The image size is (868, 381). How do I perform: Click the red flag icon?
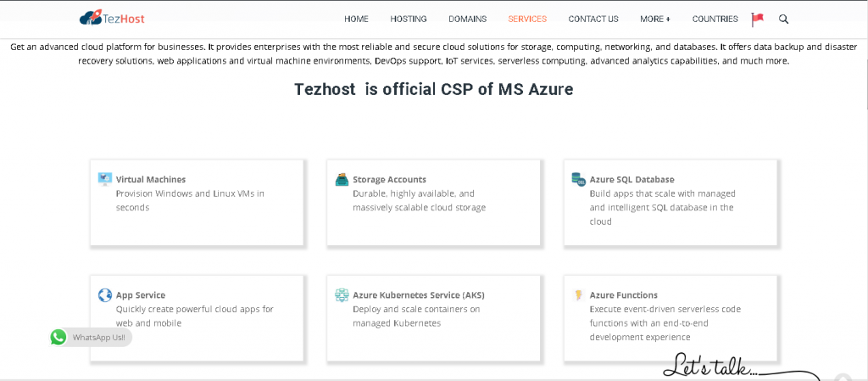(757, 19)
